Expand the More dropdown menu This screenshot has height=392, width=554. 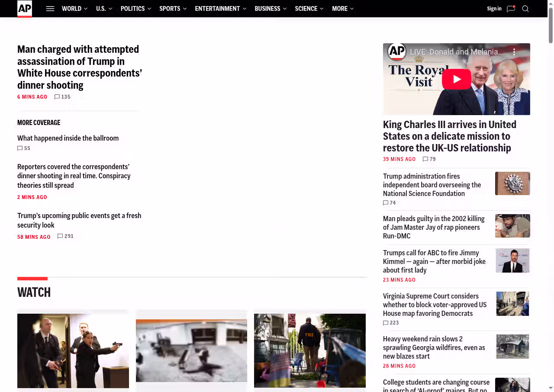(x=342, y=9)
